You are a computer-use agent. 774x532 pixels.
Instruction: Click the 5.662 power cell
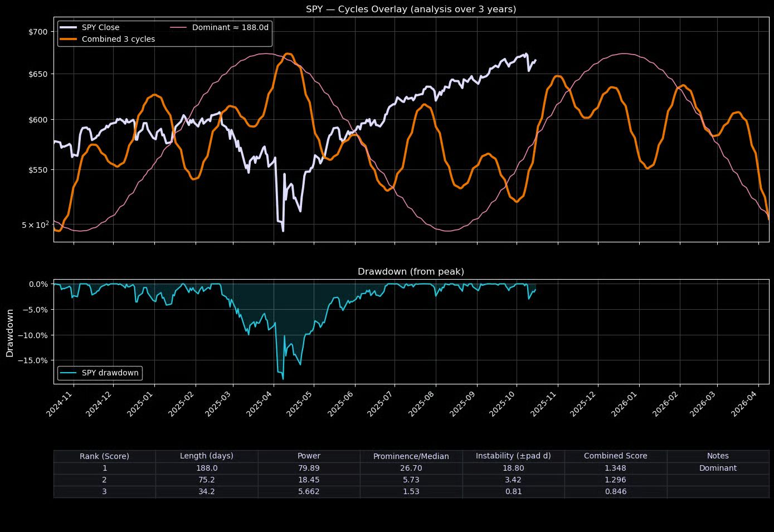point(309,492)
